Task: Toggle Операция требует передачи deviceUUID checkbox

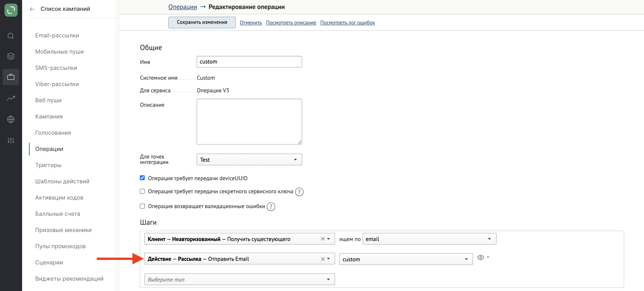Action: coord(142,178)
